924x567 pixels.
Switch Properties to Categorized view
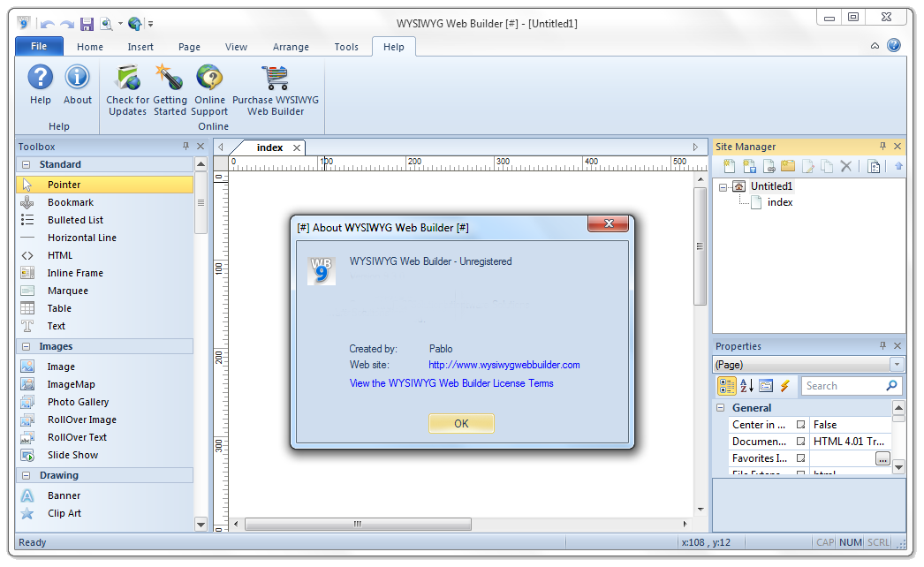(727, 386)
